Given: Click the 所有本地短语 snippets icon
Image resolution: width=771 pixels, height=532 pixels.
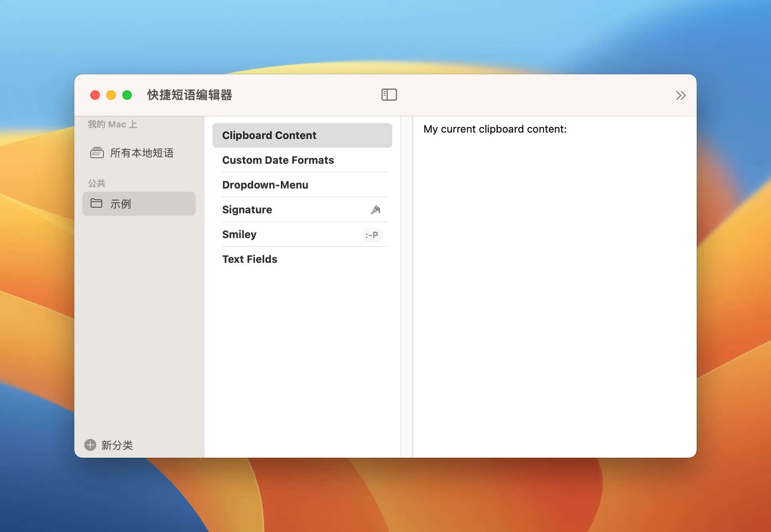Looking at the screenshot, I should tap(97, 153).
